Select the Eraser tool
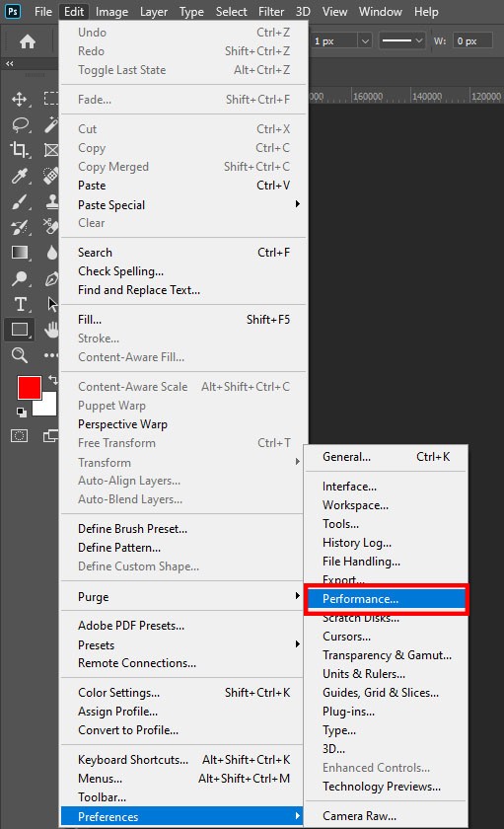 point(51,227)
